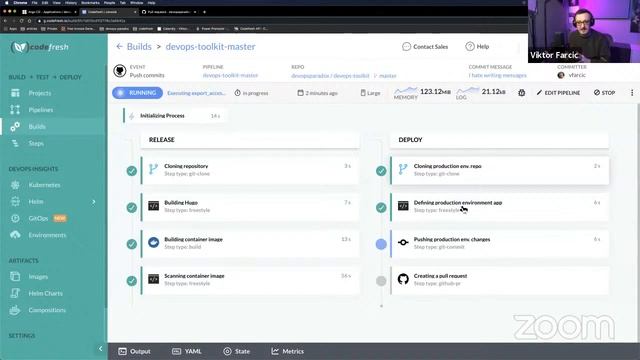Open Compositions under Artifacts

tap(47, 310)
